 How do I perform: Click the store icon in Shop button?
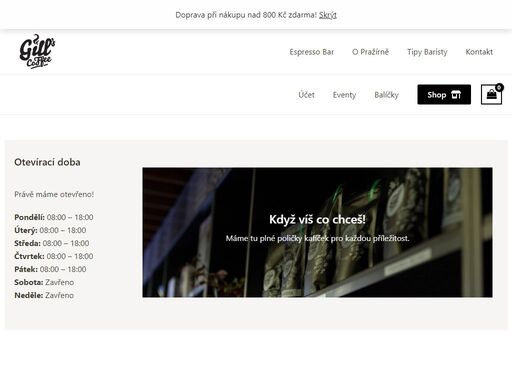[456, 95]
